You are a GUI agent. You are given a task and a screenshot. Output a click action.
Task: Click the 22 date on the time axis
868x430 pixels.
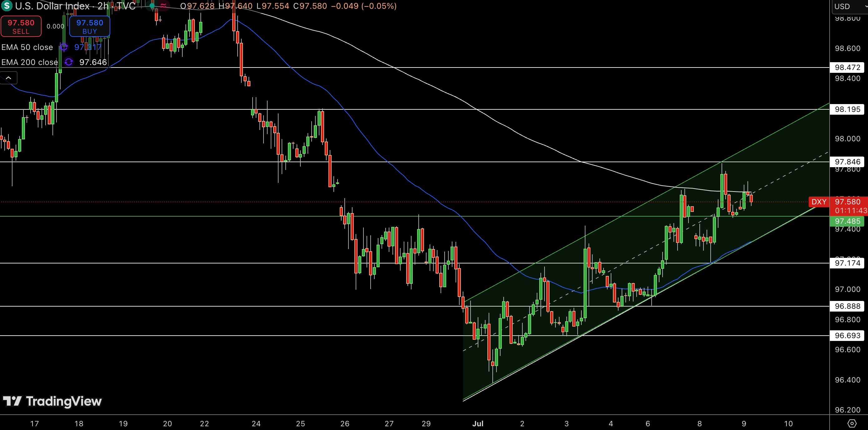(204, 423)
